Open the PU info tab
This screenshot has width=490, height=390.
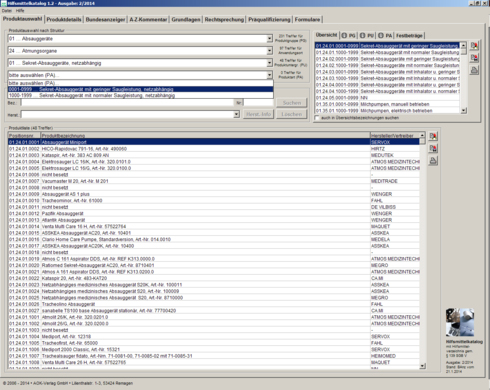367,35
